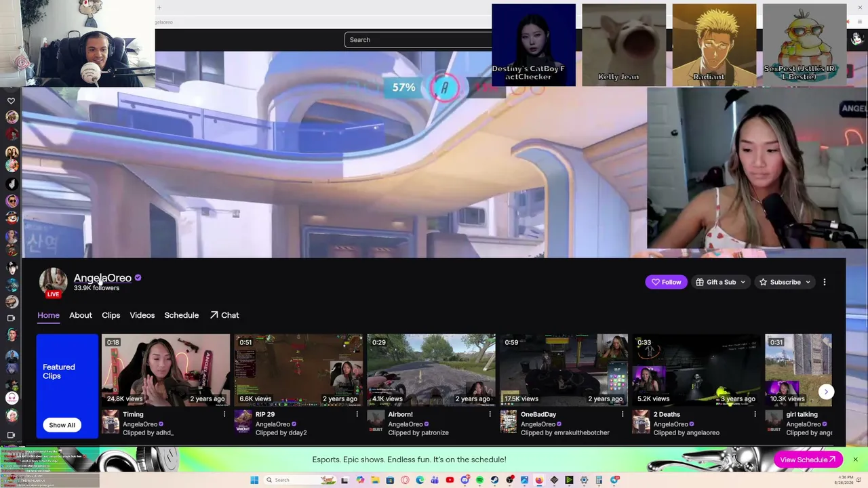Pop out Chat from the channel tabs

click(224, 315)
